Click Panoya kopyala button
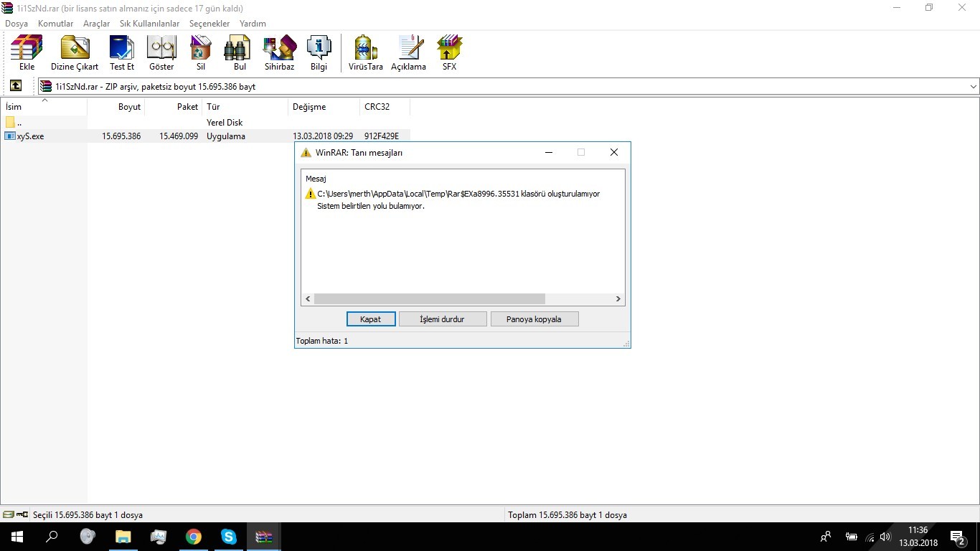The width and height of the screenshot is (980, 551). coord(534,319)
